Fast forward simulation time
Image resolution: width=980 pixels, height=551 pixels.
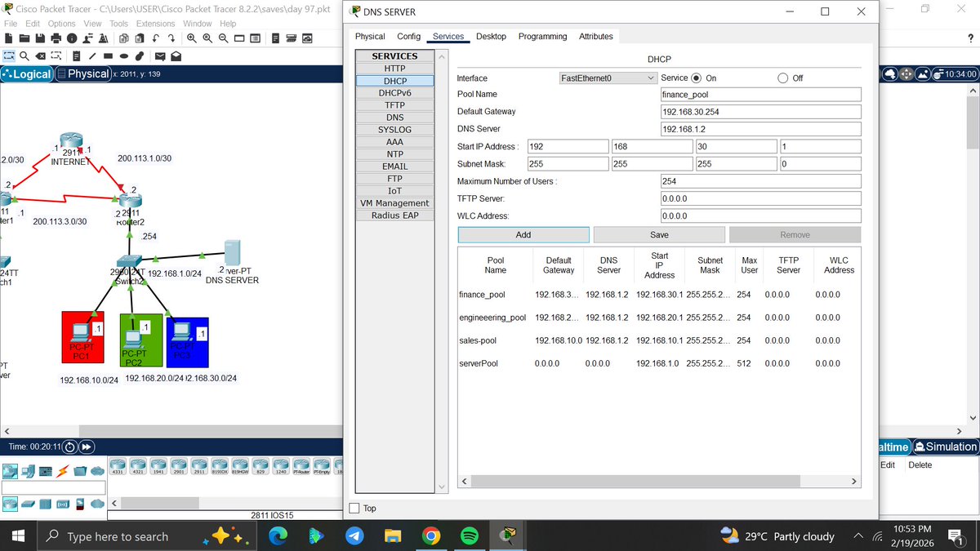click(x=86, y=447)
